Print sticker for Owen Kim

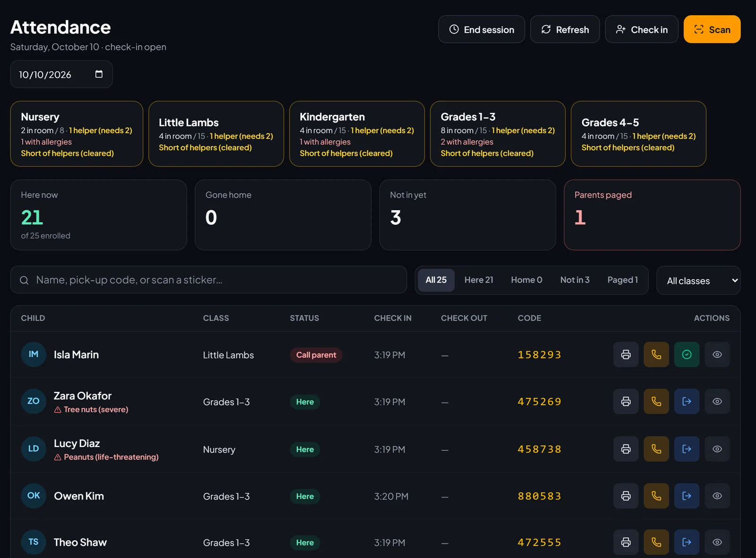click(x=626, y=496)
